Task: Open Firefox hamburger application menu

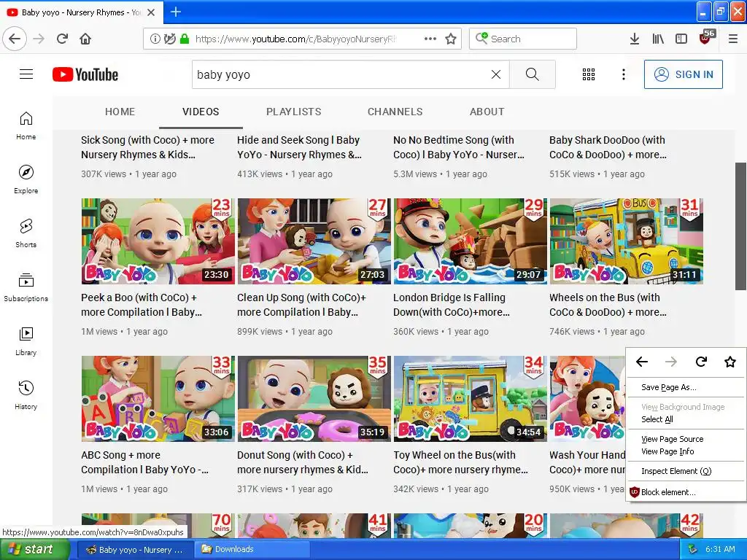Action: click(732, 39)
